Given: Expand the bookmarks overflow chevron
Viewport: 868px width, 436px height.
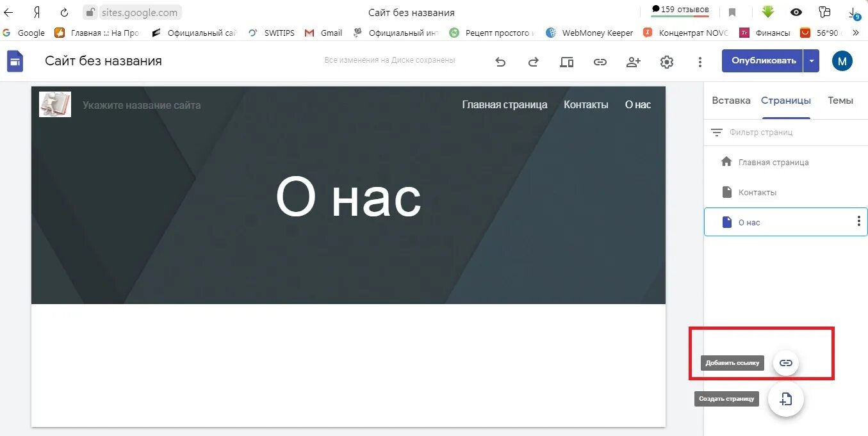Looking at the screenshot, I should click(855, 33).
